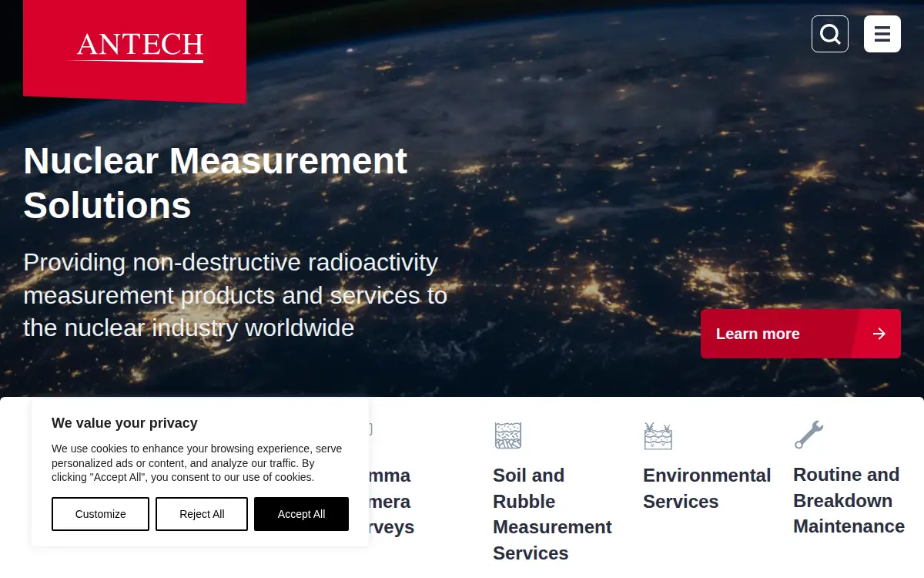Open Environmental Services link
Image resolution: width=924 pixels, height=578 pixels.
click(x=707, y=488)
